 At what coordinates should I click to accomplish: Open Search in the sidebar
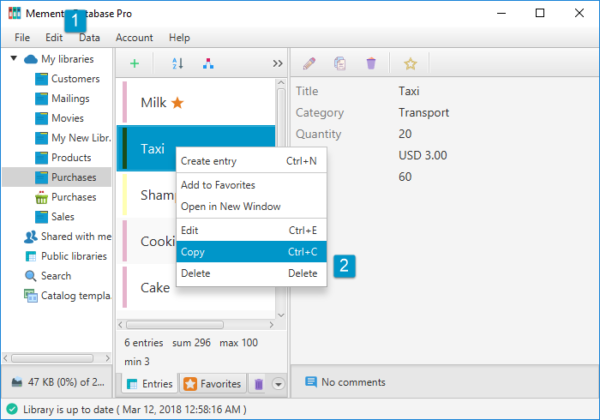coord(56,276)
